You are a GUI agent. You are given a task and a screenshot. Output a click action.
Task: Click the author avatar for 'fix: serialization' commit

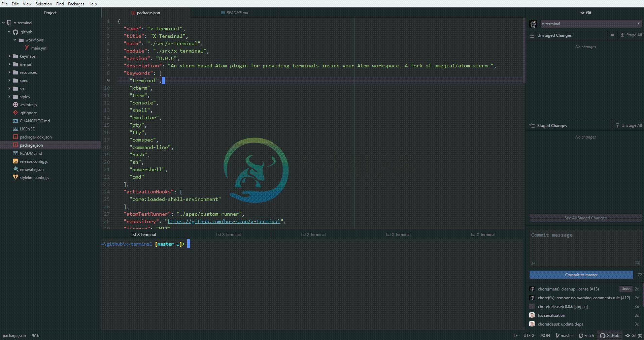[x=532, y=315]
